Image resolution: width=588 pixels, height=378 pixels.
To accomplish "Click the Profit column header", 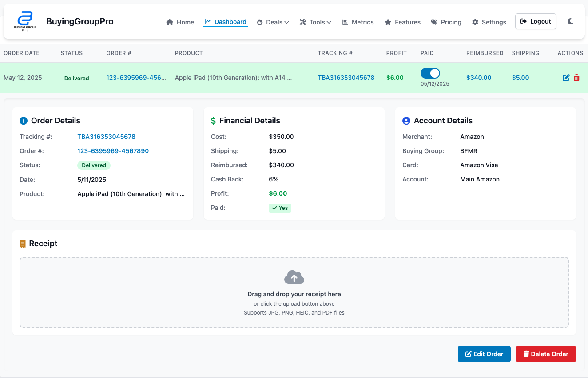I will (397, 53).
